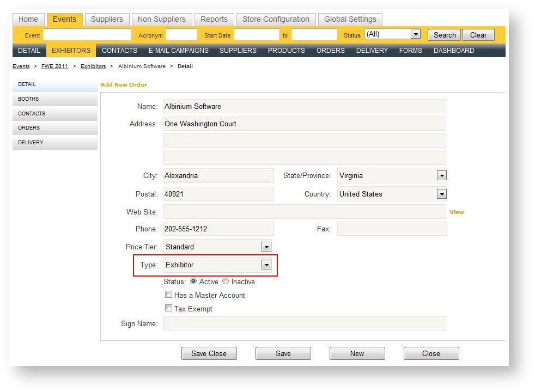This screenshot has width=535, height=392.
Task: Open the E-MAIL CAMPAIGNS menu item
Action: click(178, 51)
